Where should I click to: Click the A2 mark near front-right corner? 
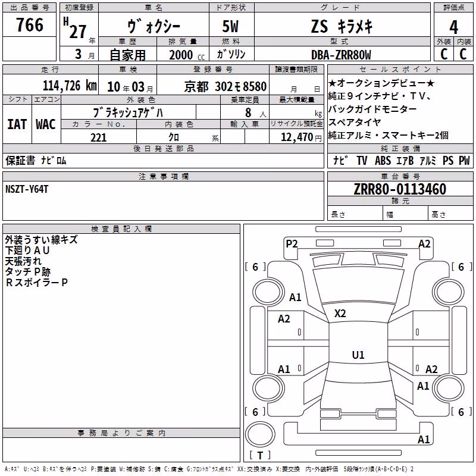coord(424,244)
